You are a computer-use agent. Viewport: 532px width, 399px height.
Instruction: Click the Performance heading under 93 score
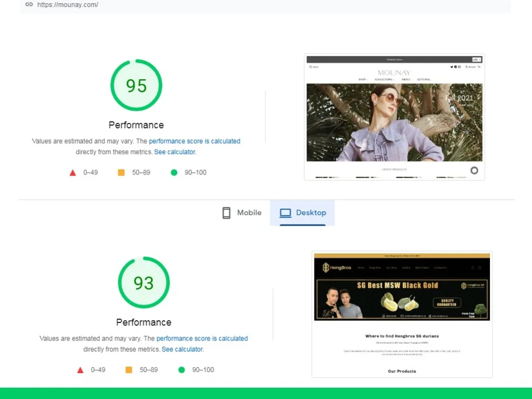click(x=144, y=323)
